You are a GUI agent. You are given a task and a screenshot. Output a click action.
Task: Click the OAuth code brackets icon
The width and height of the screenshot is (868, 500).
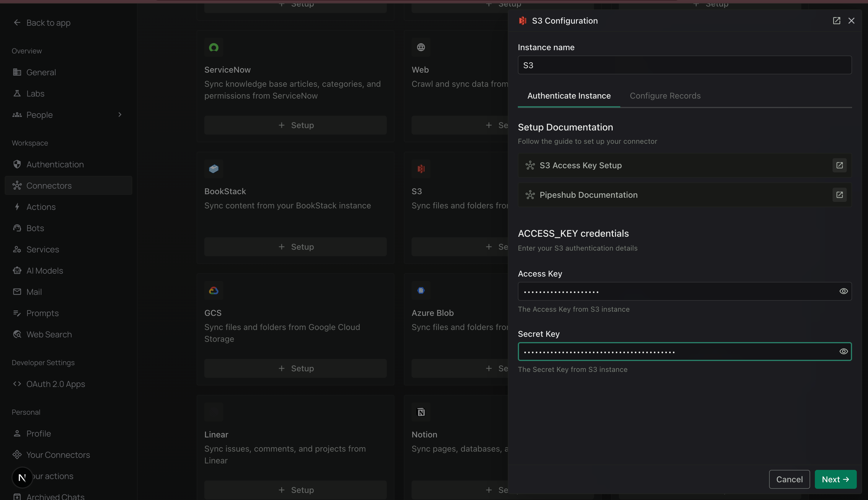tap(17, 384)
